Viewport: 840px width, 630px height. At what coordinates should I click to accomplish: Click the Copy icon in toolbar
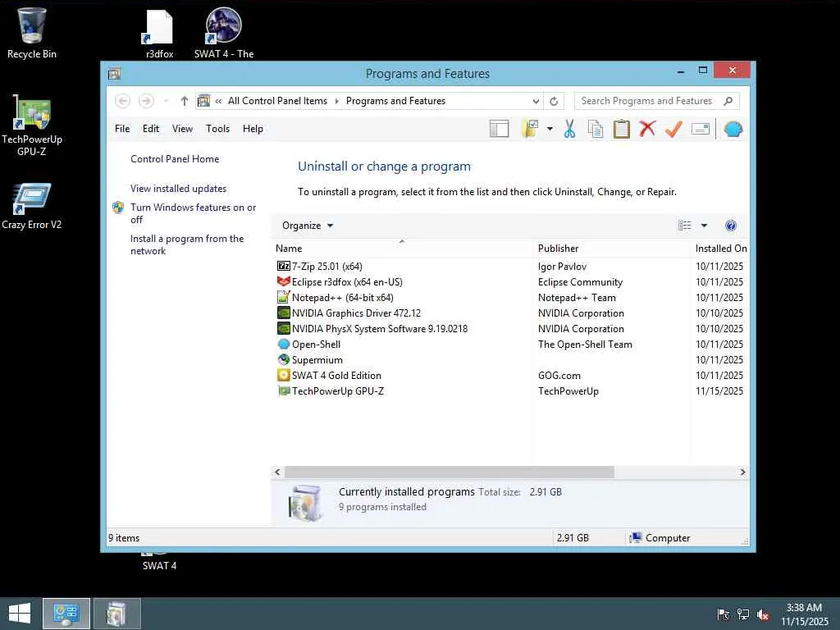pyautogui.click(x=596, y=129)
